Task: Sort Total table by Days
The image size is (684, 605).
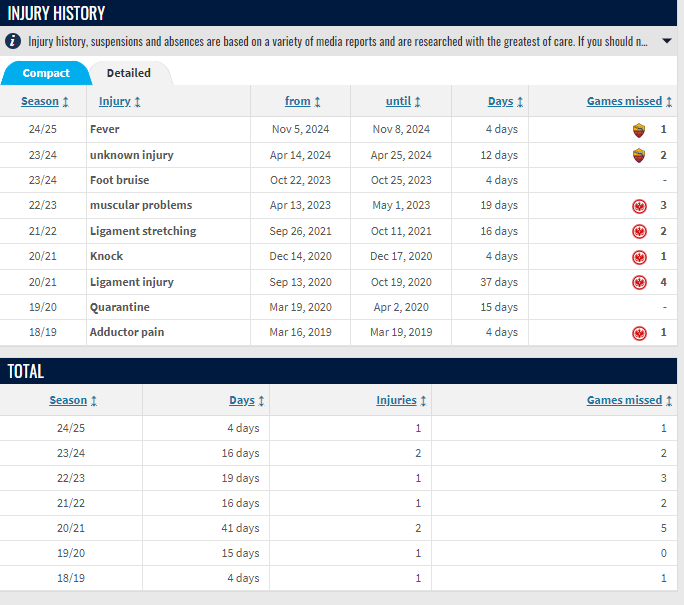Action: click(242, 400)
